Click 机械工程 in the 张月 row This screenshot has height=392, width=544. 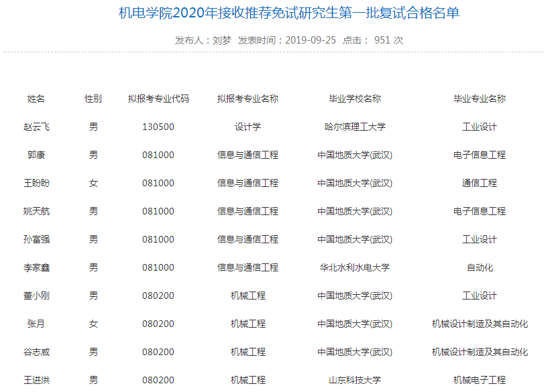pyautogui.click(x=248, y=324)
